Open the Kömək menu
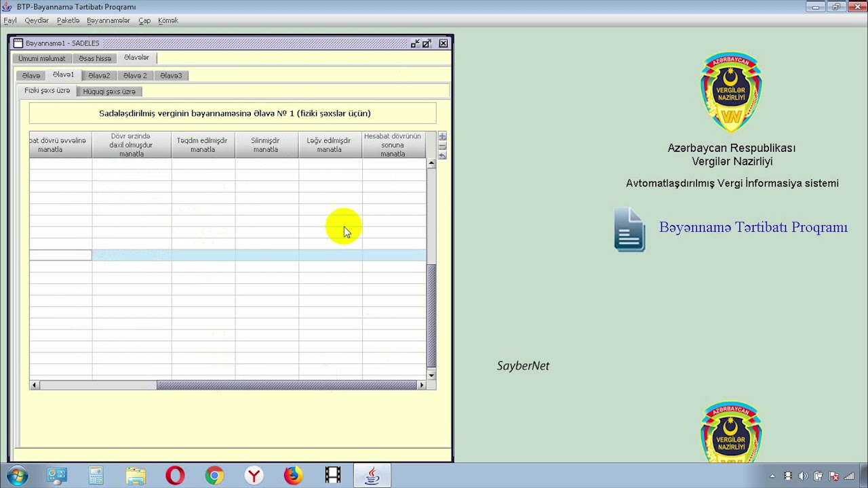This screenshot has height=488, width=868. point(168,21)
